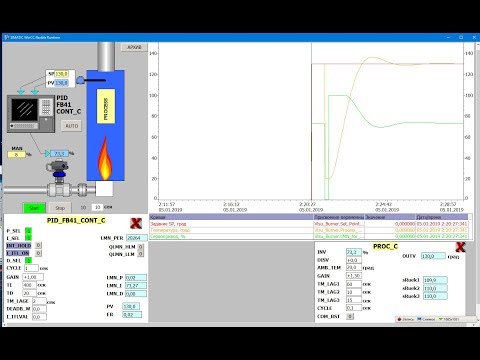This screenshot has height=360, width=480.
Task: Click the OUTV output value field
Action: coord(433,256)
